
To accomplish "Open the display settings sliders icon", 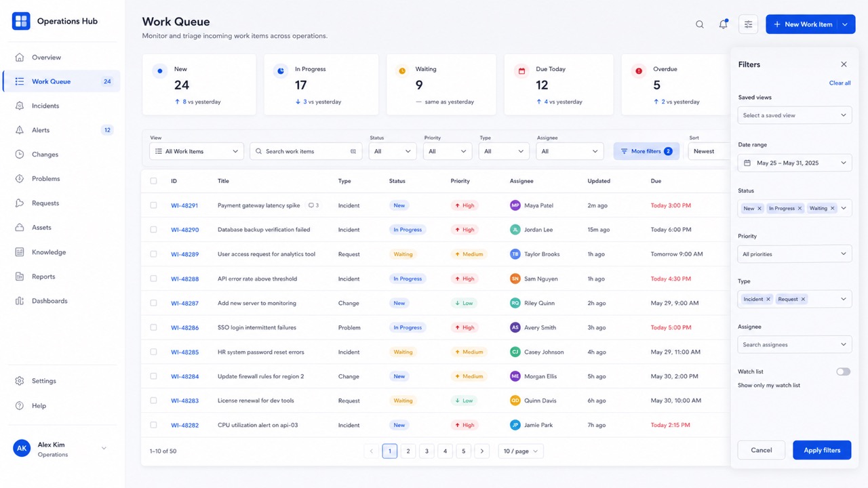I will pyautogui.click(x=749, y=24).
